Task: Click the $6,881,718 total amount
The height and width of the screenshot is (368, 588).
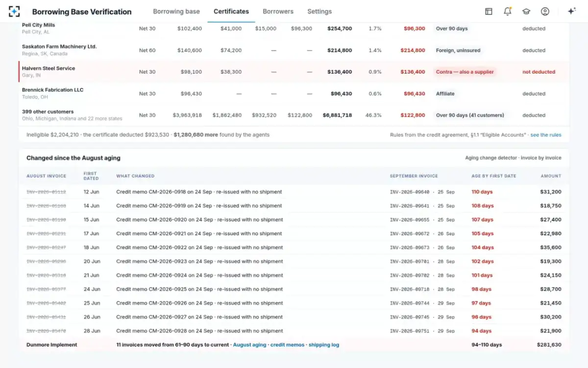Action: click(x=337, y=115)
